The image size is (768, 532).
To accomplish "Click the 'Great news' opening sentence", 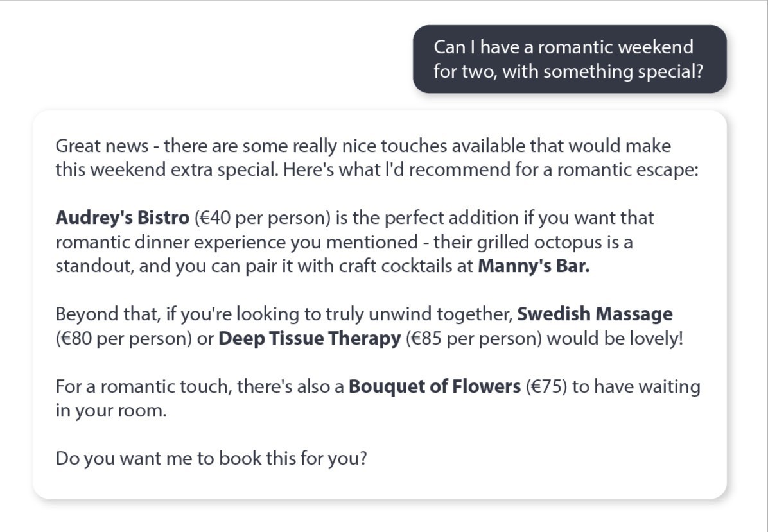I will [x=377, y=158].
